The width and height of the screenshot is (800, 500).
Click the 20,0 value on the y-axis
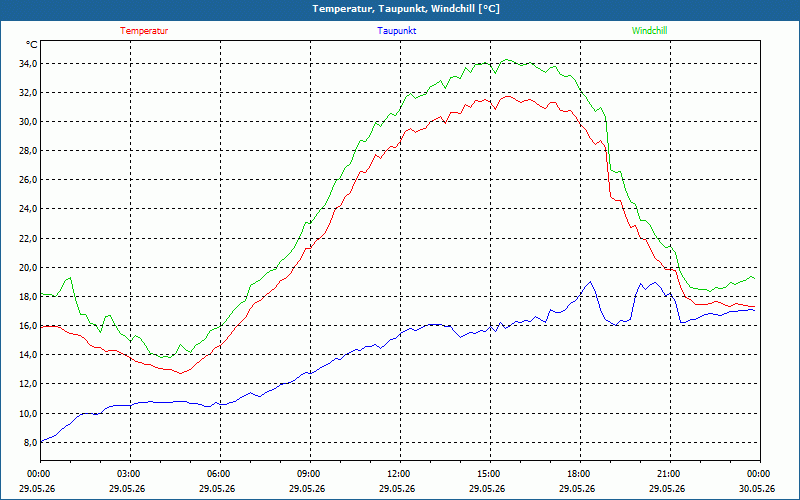click(x=28, y=267)
